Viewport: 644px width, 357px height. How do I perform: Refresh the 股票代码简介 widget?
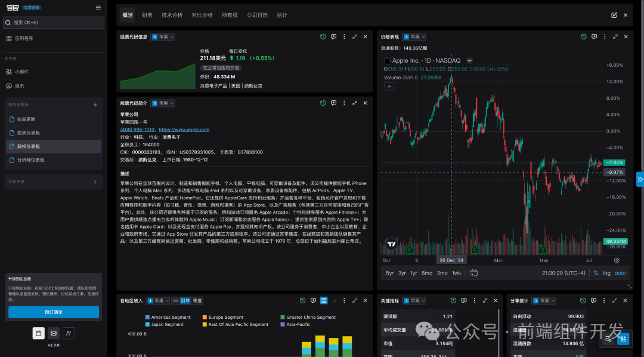point(323,103)
